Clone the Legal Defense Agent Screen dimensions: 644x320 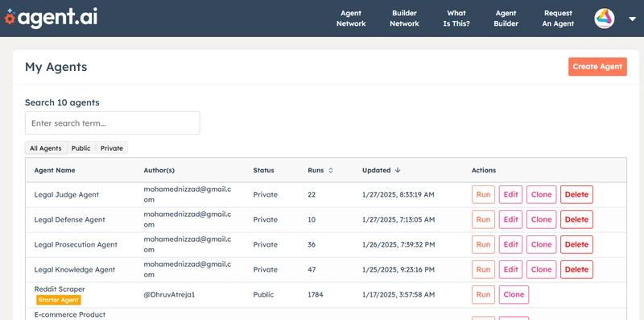(541, 219)
